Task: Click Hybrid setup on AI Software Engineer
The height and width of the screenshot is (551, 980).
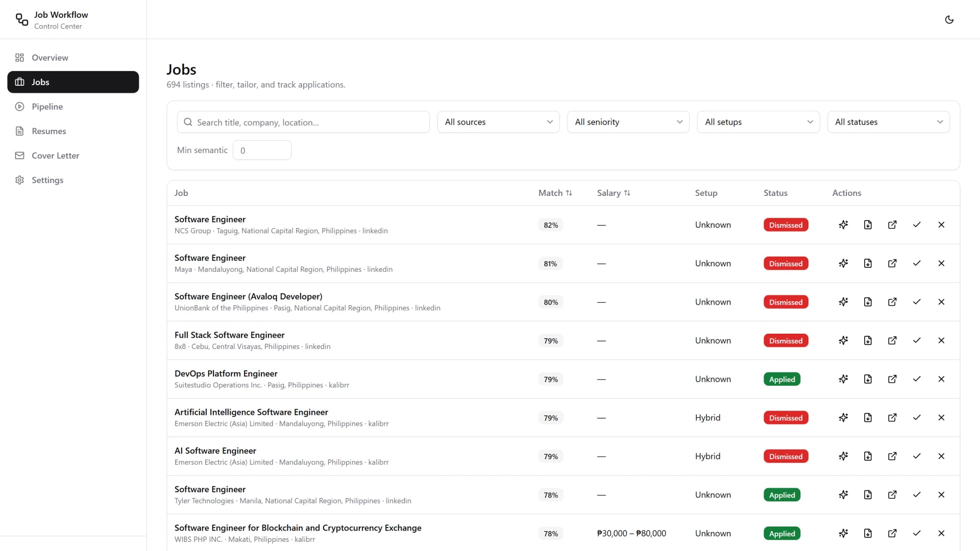Action: click(707, 456)
